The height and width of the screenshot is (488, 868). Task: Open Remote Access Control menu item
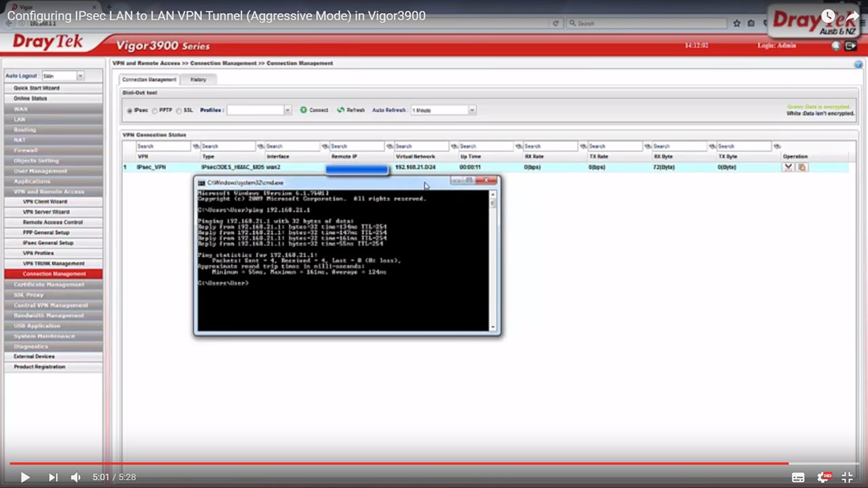point(54,222)
